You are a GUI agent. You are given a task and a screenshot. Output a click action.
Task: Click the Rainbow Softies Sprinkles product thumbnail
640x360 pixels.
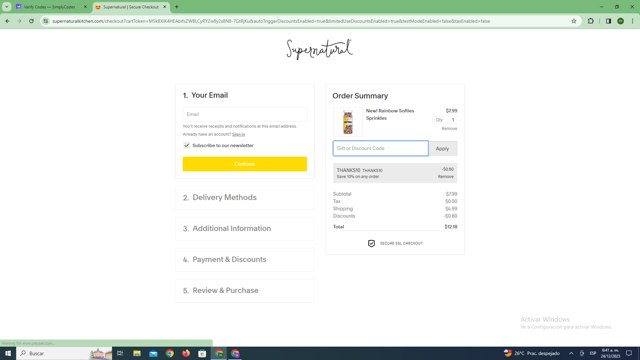click(x=347, y=122)
